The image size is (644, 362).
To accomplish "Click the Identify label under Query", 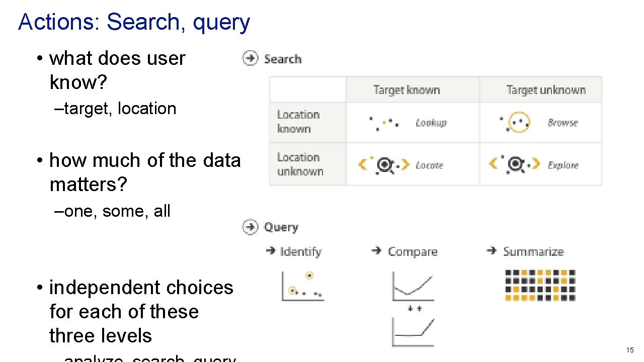I will [x=300, y=251].
